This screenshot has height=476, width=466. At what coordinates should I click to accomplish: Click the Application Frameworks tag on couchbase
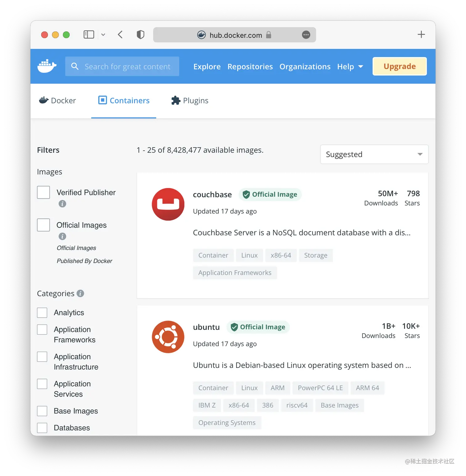click(x=235, y=273)
